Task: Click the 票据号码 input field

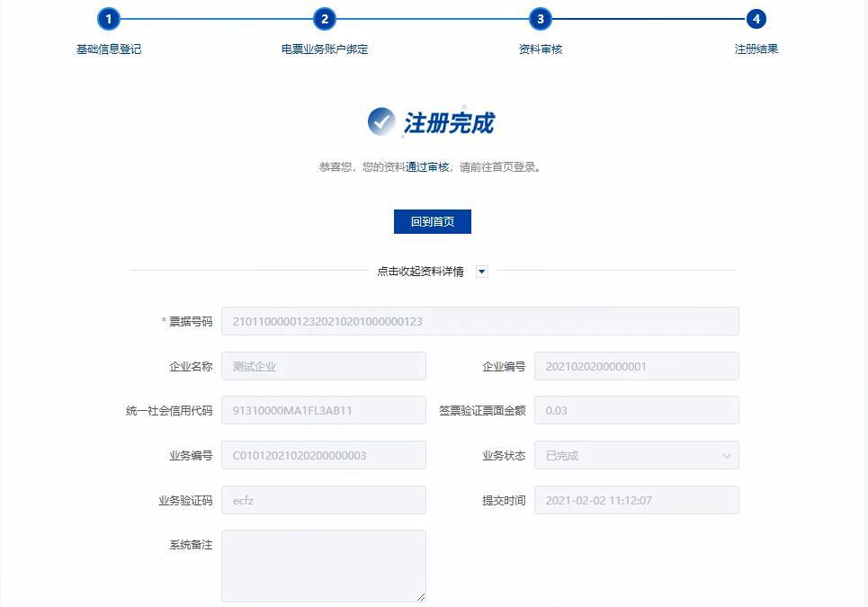Action: [480, 321]
